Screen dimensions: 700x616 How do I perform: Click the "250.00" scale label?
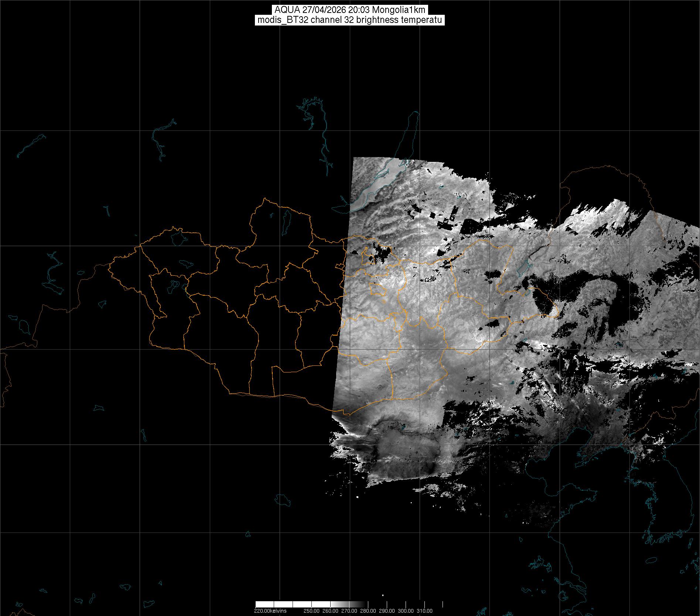click(x=312, y=611)
